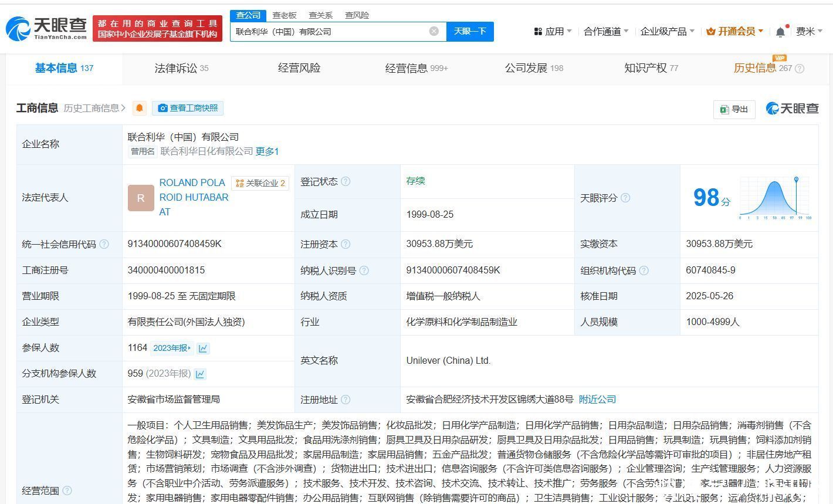Show trend chart icon beside 参保人数 1164
Viewport: 833px width, 504px height.
203,348
